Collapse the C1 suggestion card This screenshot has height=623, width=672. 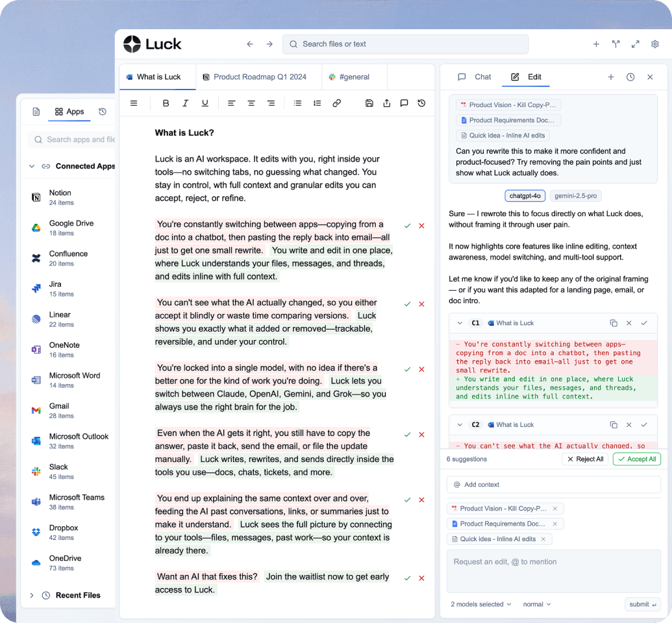coord(460,323)
